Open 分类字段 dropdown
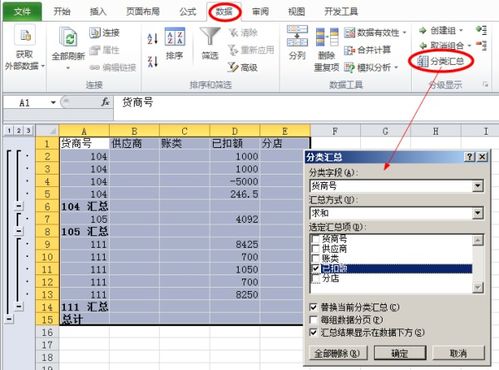499x370 pixels. point(478,186)
